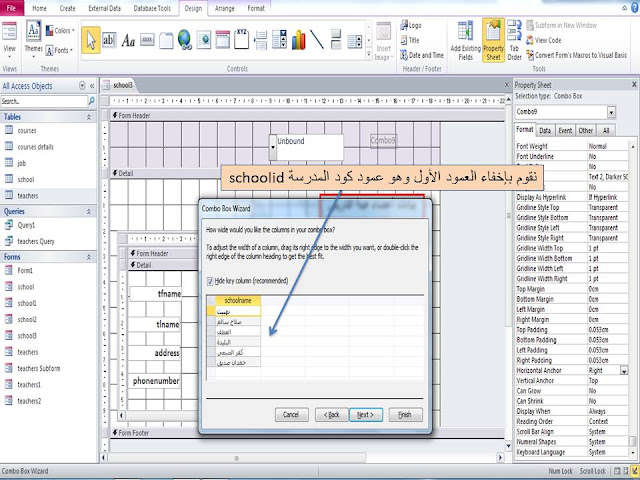Pick the Option Group (XYZ) control
The width and height of the screenshot is (640, 480).
[241, 39]
